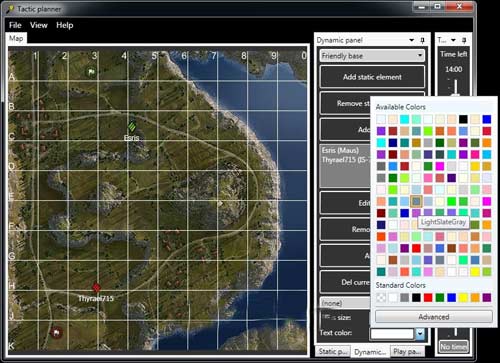Click the Standard Colors heading

(401, 285)
